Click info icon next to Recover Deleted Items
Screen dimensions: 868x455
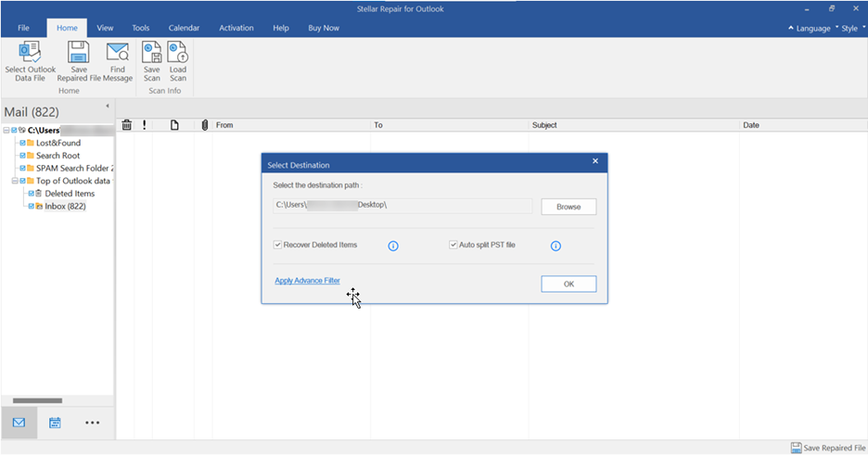[x=393, y=246]
